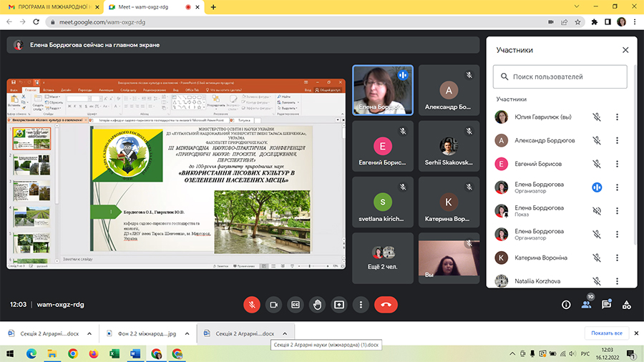This screenshot has width=644, height=362.
Task: Open the Ещё 2 чел. participants tile
Action: (x=383, y=258)
